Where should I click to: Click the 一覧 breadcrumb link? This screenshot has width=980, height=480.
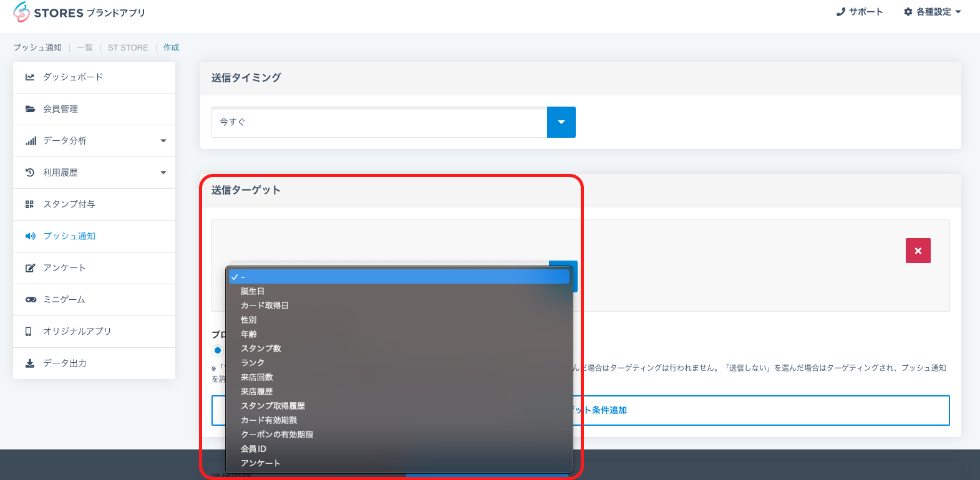click(85, 48)
